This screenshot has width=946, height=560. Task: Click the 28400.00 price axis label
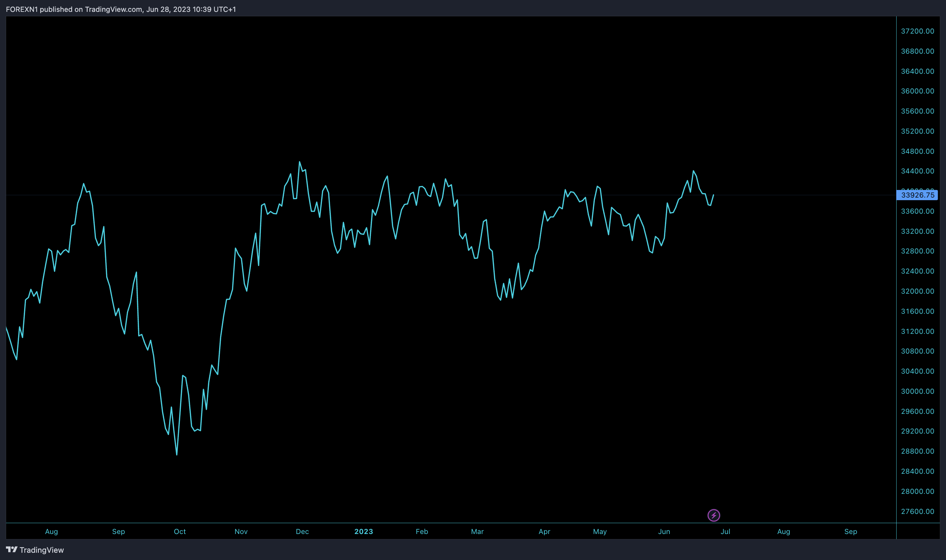(917, 471)
